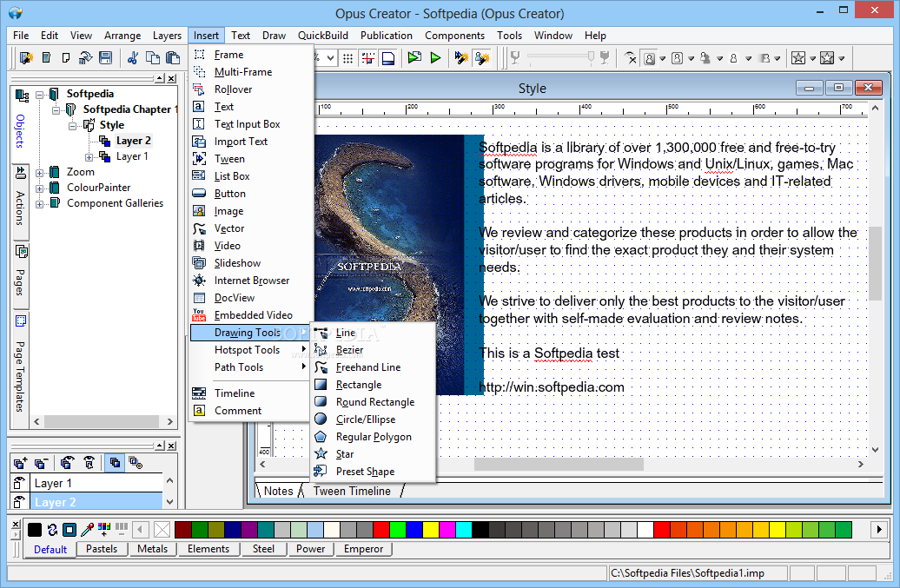Select Embedded Video menu item

pos(251,315)
